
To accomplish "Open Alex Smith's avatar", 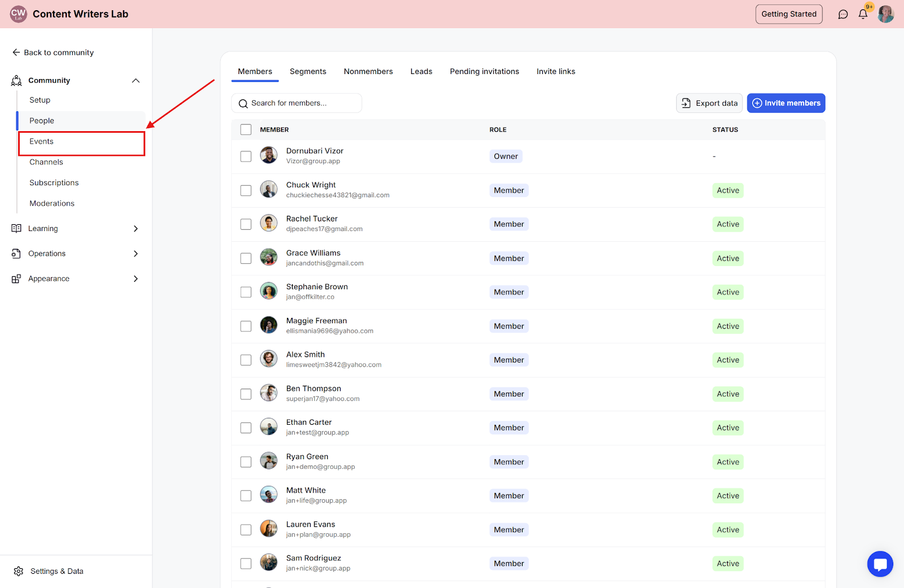I will pos(268,359).
